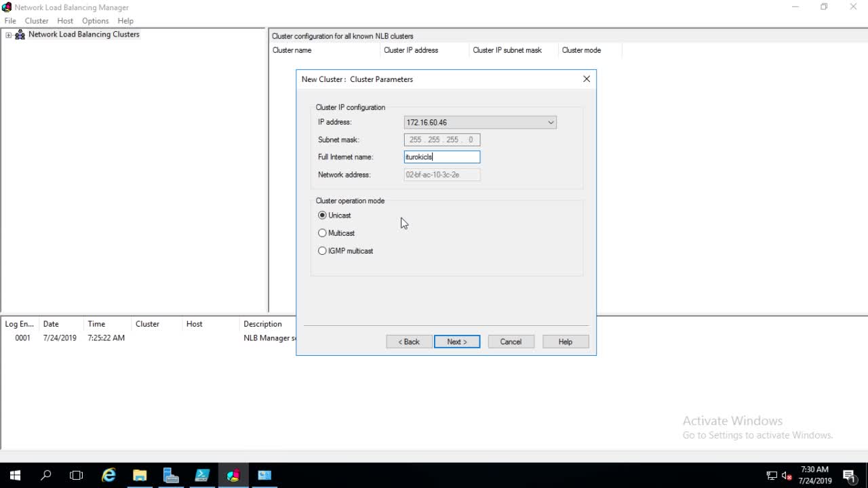The height and width of the screenshot is (488, 868).
Task: Sort by Cluster name column
Action: [x=325, y=50]
